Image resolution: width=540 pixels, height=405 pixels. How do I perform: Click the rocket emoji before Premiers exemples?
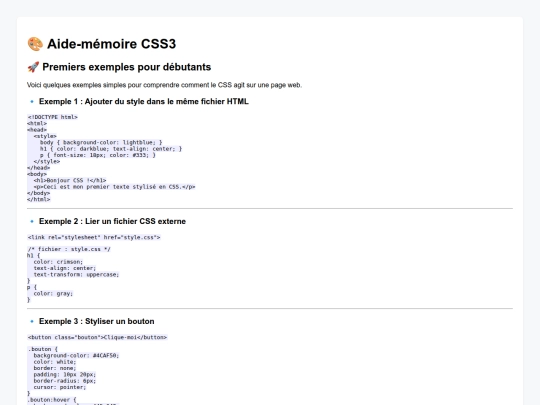(x=33, y=67)
